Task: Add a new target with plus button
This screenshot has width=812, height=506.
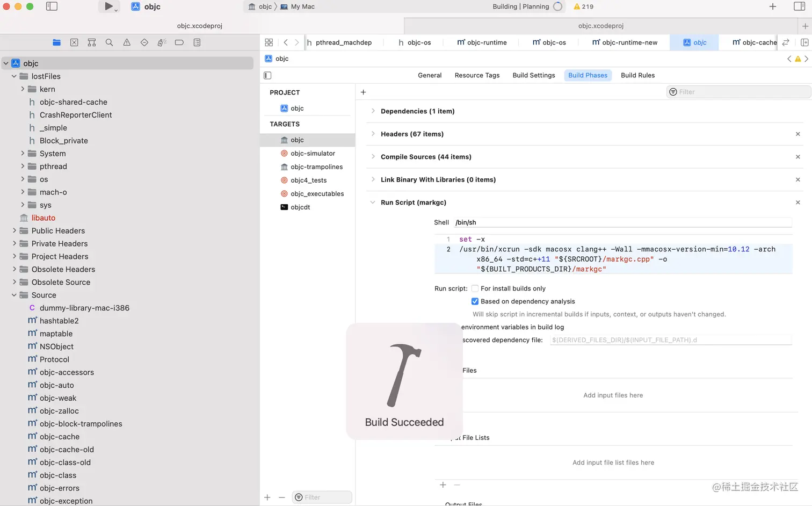Action: [267, 497]
